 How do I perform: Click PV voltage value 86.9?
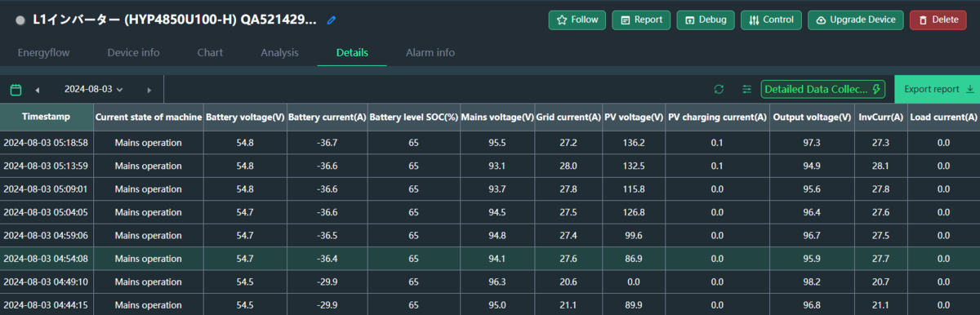click(633, 259)
